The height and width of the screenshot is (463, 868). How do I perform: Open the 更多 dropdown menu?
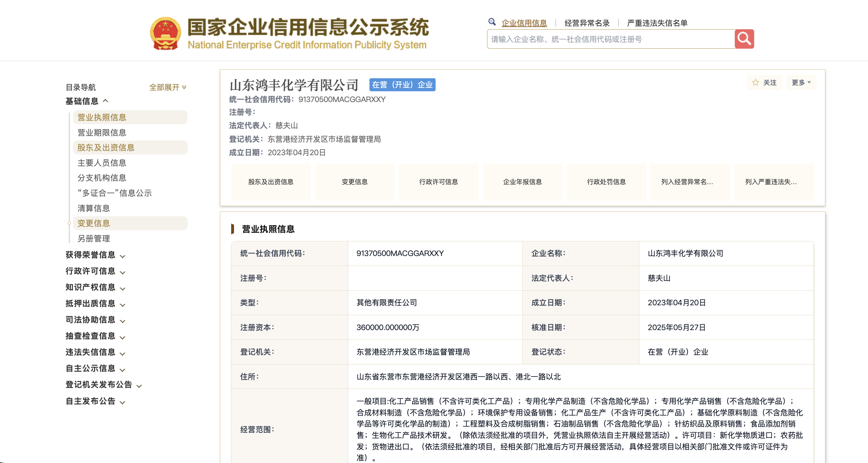(801, 83)
